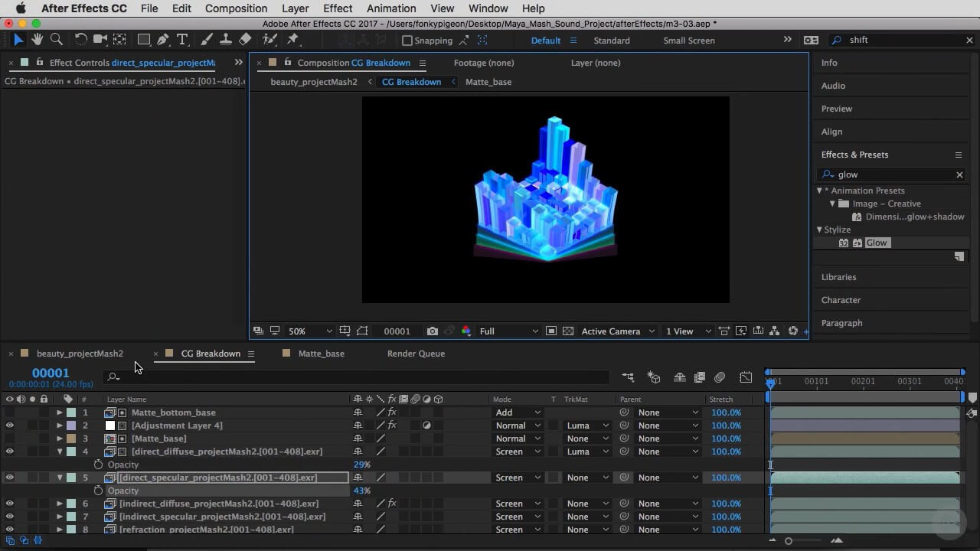Open blend mode dropdown for Matte_bottom_base
The width and height of the screenshot is (980, 551).
coord(518,412)
